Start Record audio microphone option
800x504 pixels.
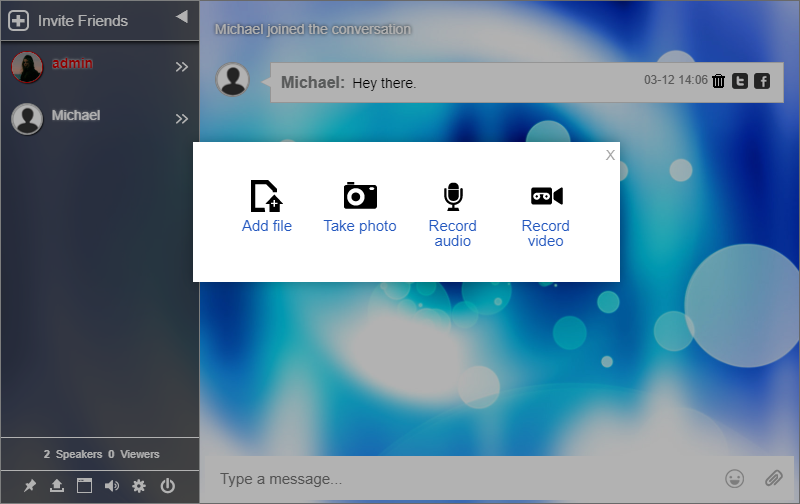click(x=453, y=197)
